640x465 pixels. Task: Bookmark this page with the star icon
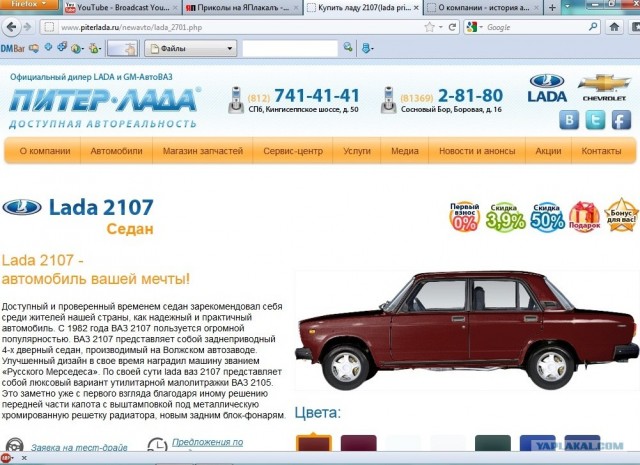click(429, 27)
